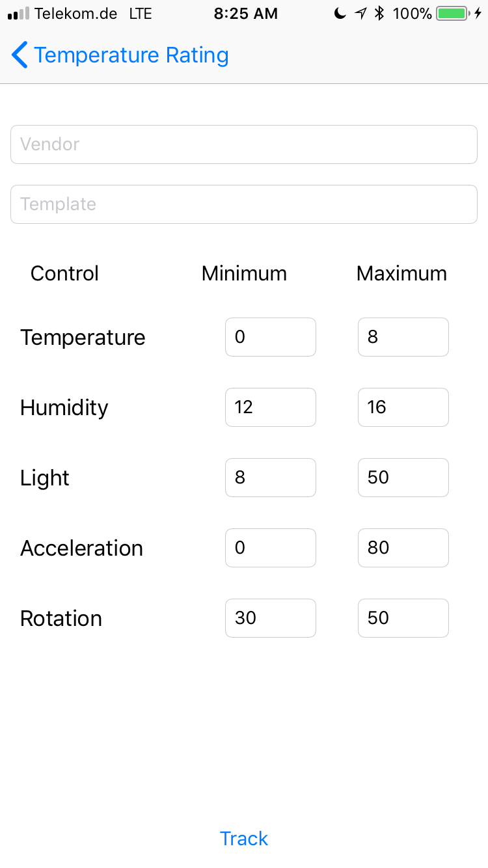Click the Rotation maximum field
This screenshot has height=868, width=488.
(403, 618)
